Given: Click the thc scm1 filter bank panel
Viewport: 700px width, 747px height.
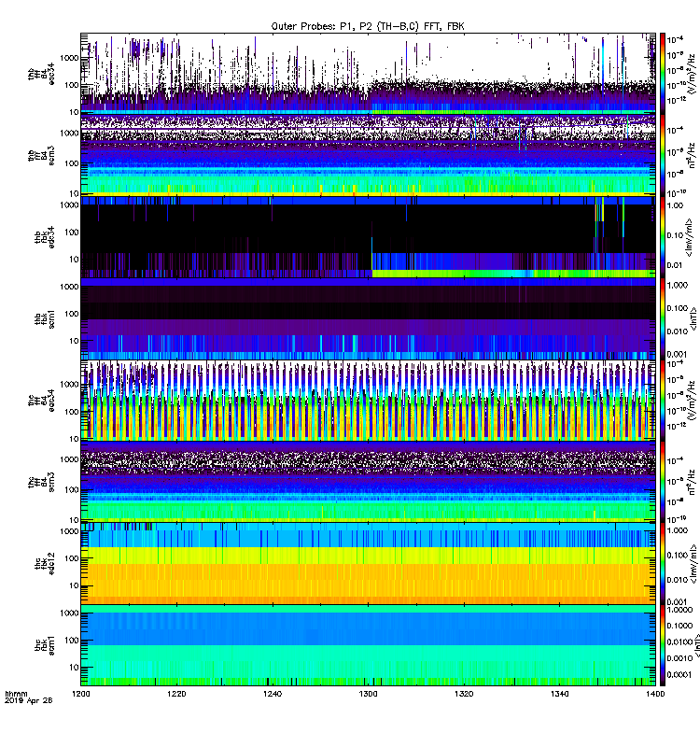Looking at the screenshot, I should [368, 645].
